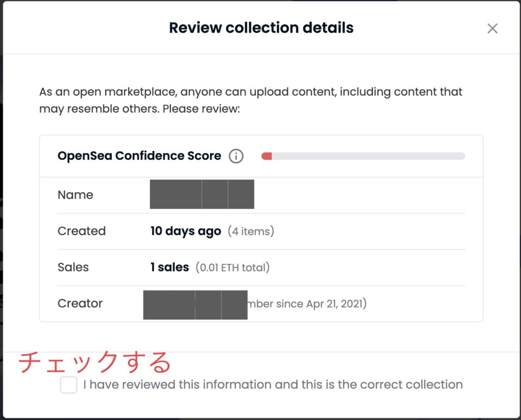The width and height of the screenshot is (521, 420).
Task: Click the 'As an open marketplace' paragraph
Action: point(251,100)
